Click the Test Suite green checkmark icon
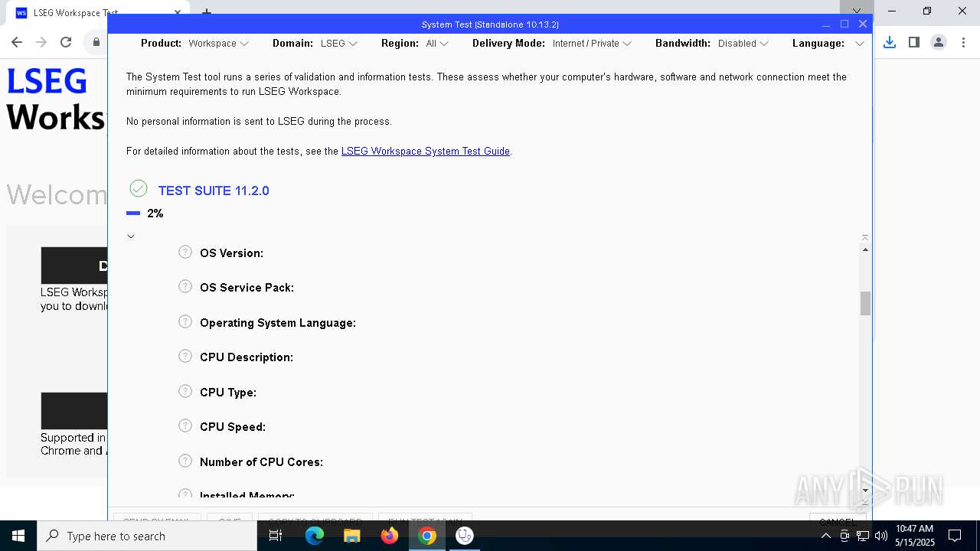The width and height of the screenshot is (980, 551). [x=139, y=188]
